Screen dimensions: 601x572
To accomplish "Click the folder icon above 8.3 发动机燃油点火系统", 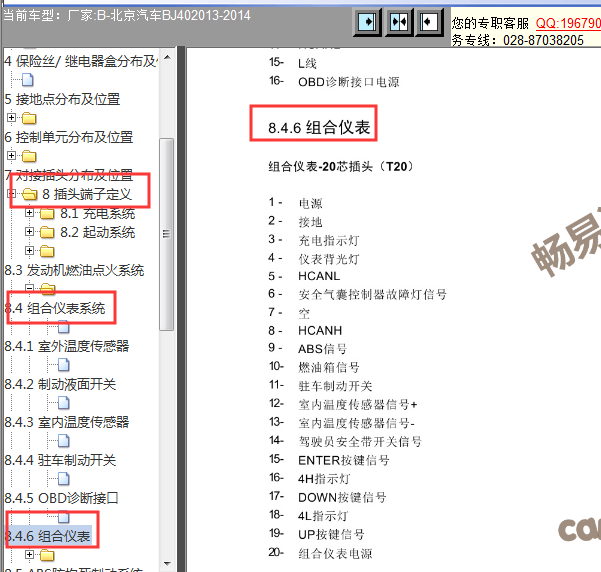I will (47, 251).
